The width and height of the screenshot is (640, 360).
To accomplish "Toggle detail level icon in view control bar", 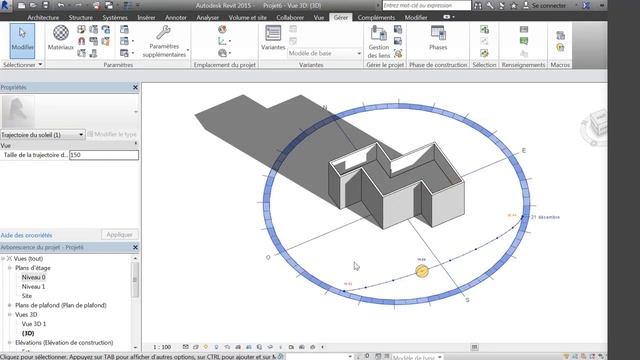I will [185, 347].
